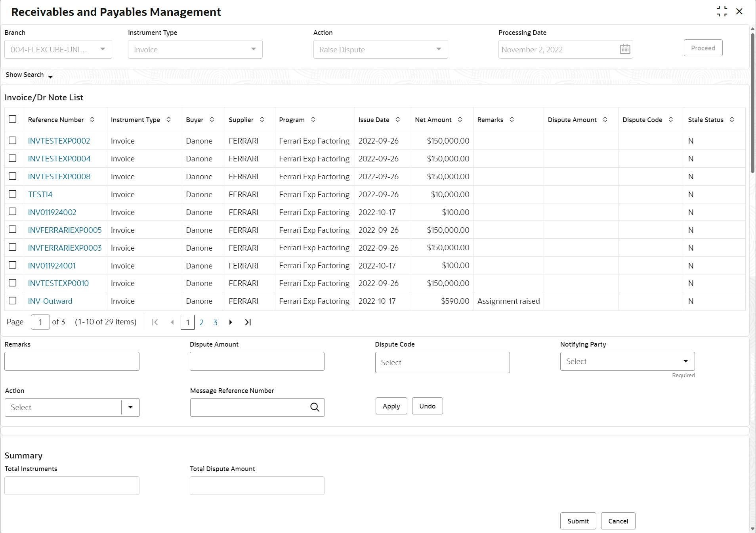Viewport: 756px width, 533px height.
Task: Click the vertical scrollbar thumb
Action: tap(752, 103)
